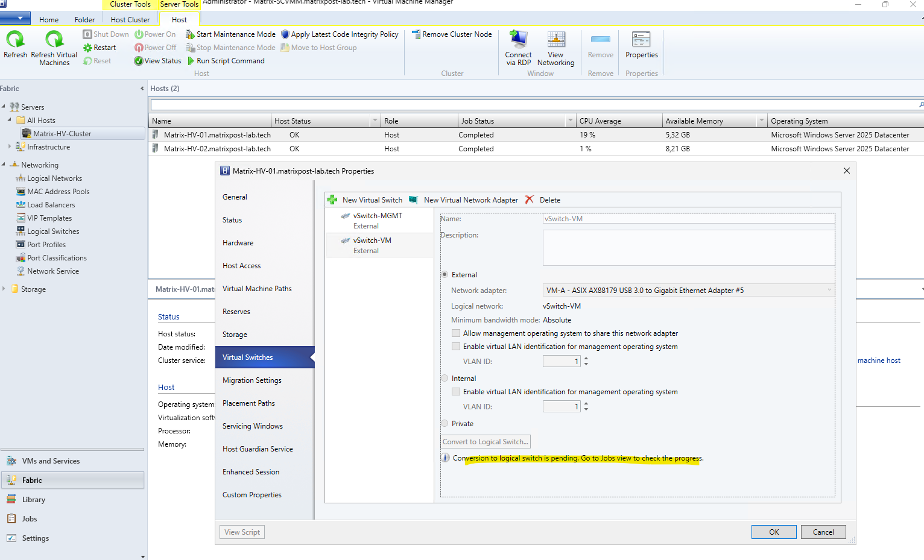
Task: Switch to the Home ribbon tab
Action: click(x=49, y=20)
